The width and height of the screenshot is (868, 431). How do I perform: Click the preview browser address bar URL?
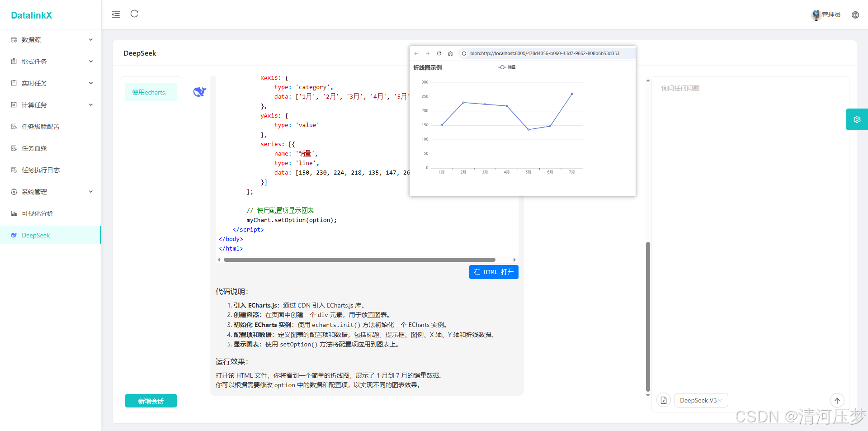click(545, 53)
